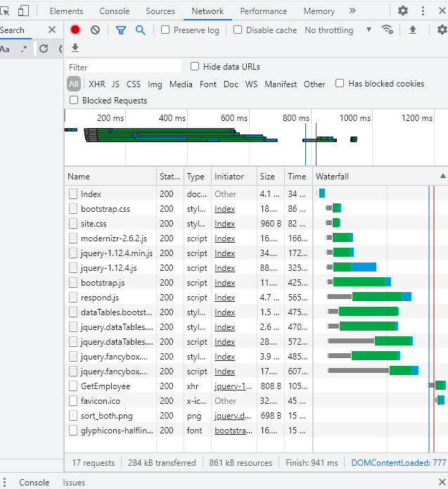Click the red record network log button

tap(75, 30)
